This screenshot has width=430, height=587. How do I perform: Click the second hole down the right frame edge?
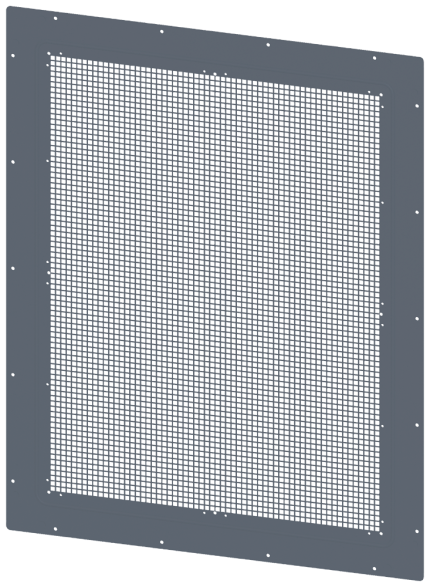click(417, 212)
